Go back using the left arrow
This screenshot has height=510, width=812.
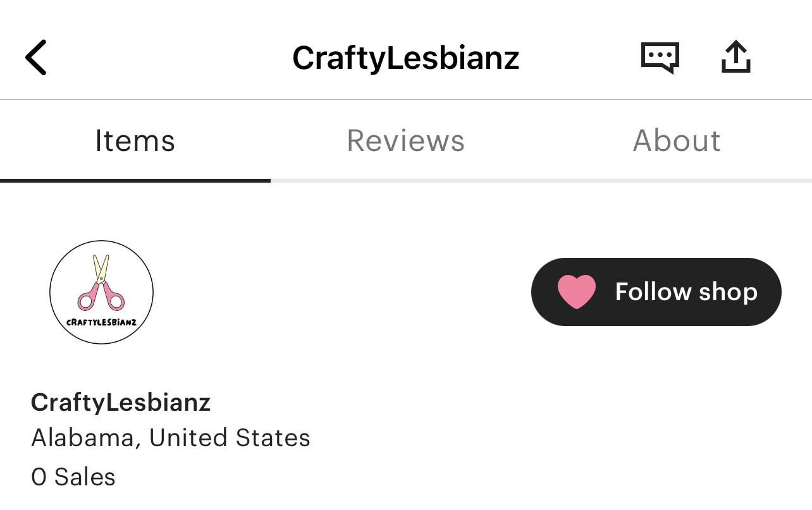(x=36, y=58)
